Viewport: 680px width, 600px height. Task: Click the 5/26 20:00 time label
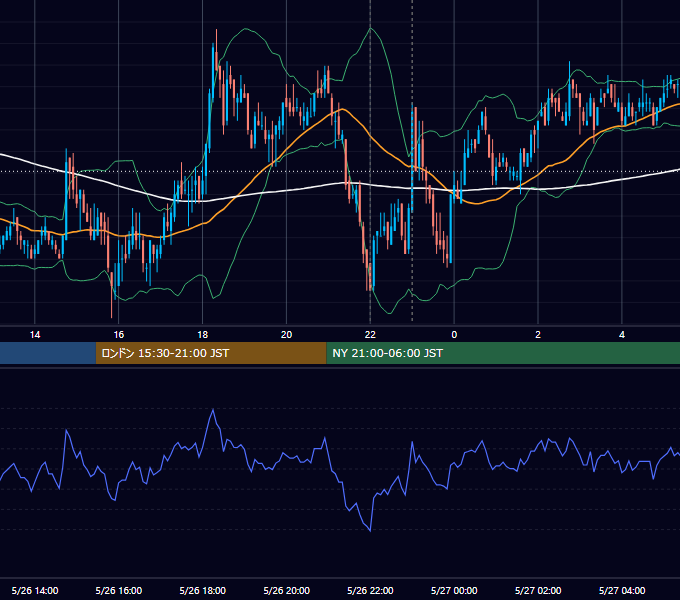286,590
